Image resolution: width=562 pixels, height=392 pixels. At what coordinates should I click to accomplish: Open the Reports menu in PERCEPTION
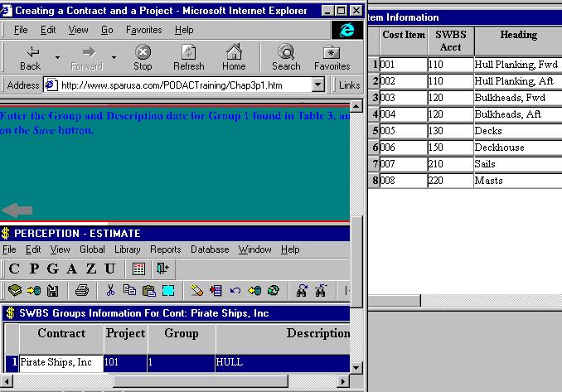[165, 249]
